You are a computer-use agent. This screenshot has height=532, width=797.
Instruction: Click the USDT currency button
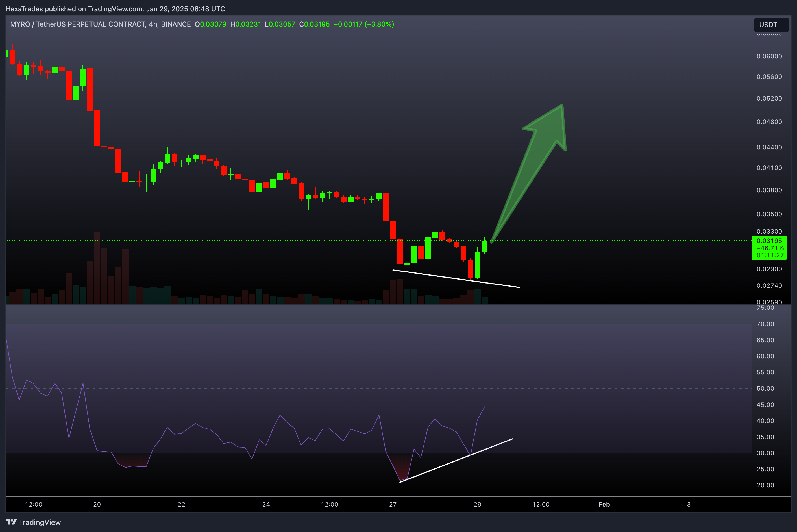(771, 25)
